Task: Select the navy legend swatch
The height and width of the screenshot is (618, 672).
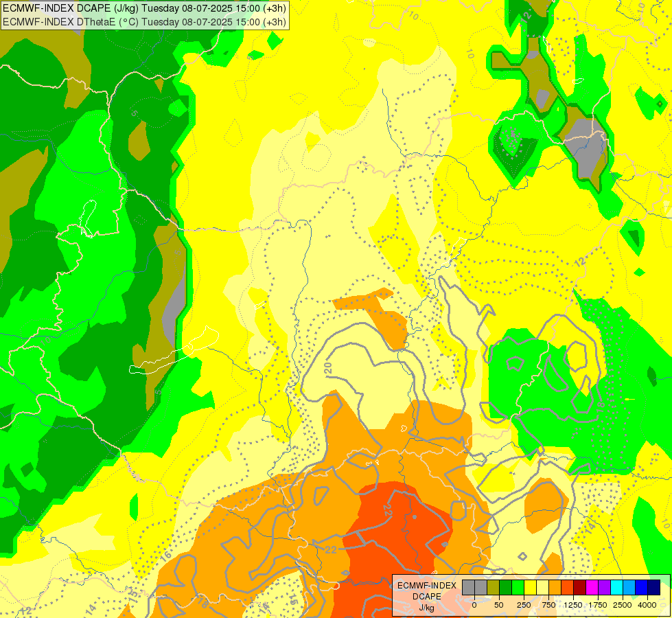Action: pyautogui.click(x=654, y=587)
